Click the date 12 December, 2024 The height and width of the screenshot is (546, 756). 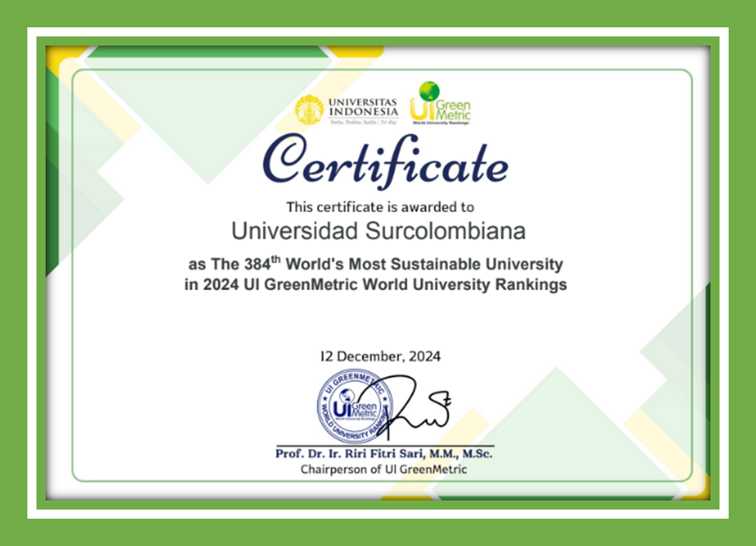380,356
